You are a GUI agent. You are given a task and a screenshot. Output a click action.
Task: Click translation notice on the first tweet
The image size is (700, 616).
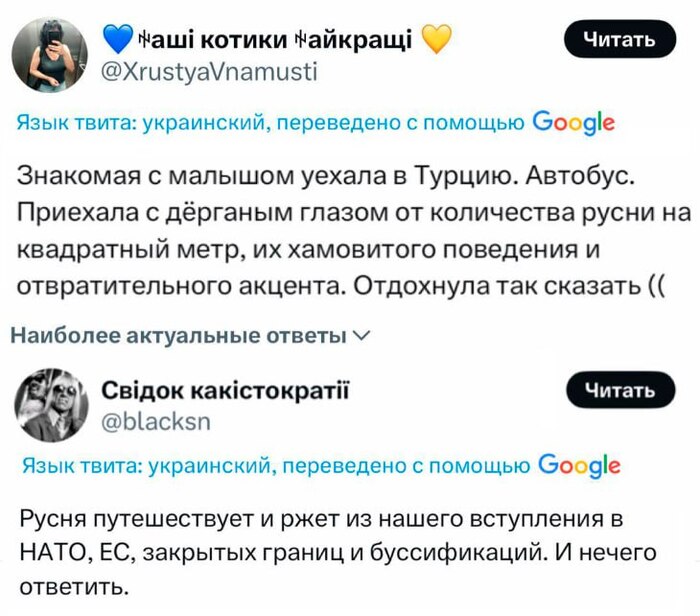(x=316, y=122)
